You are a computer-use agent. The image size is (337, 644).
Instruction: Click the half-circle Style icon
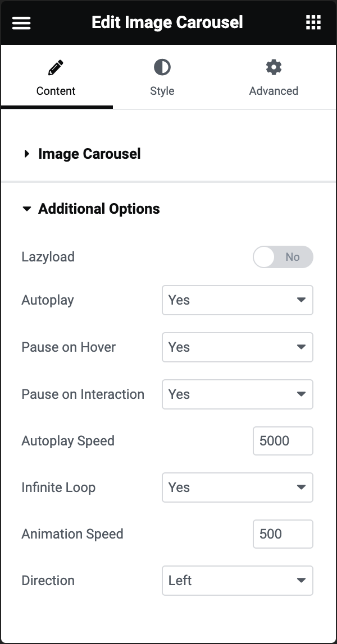162,67
